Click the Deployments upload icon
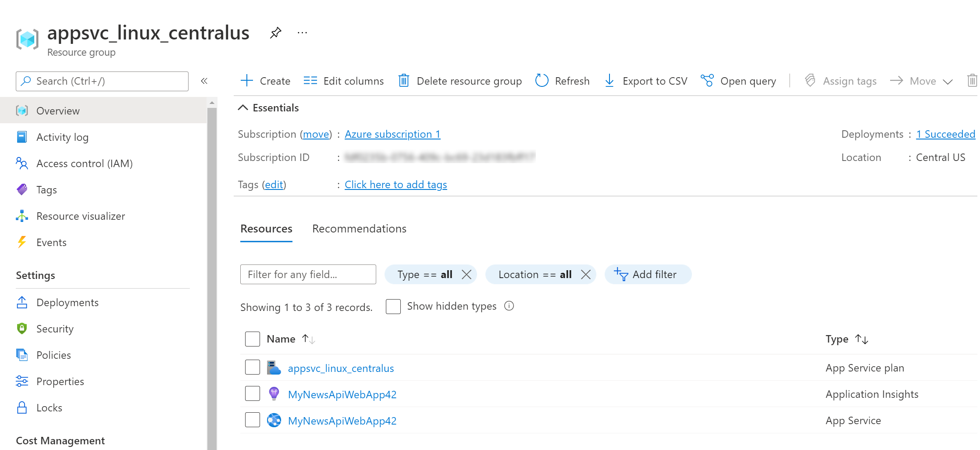The image size is (980, 450). pyautogui.click(x=22, y=302)
